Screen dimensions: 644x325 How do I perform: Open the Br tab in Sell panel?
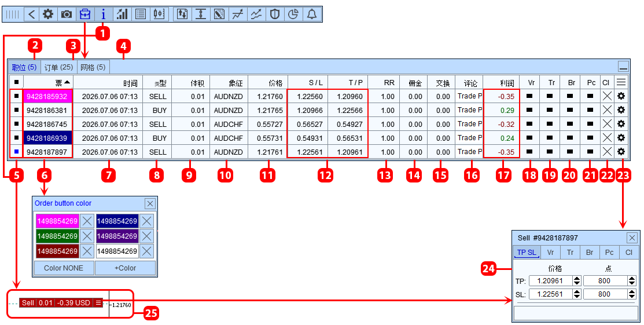tap(590, 252)
